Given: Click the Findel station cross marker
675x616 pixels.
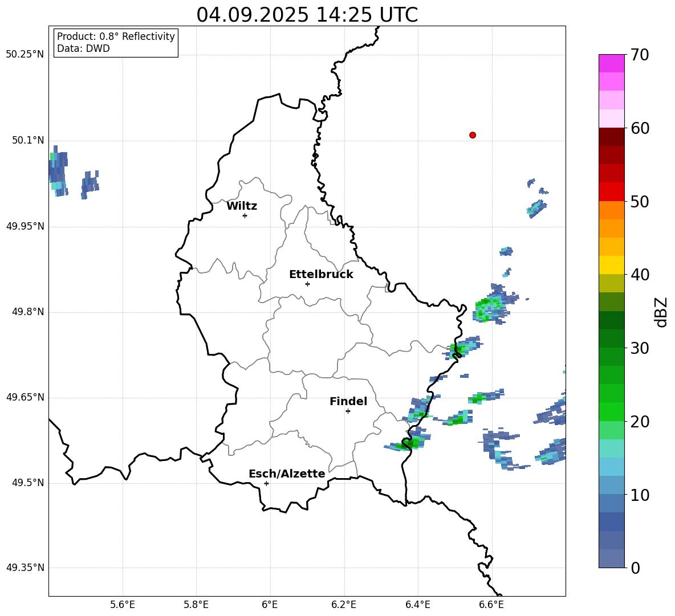Looking at the screenshot, I should point(348,411).
